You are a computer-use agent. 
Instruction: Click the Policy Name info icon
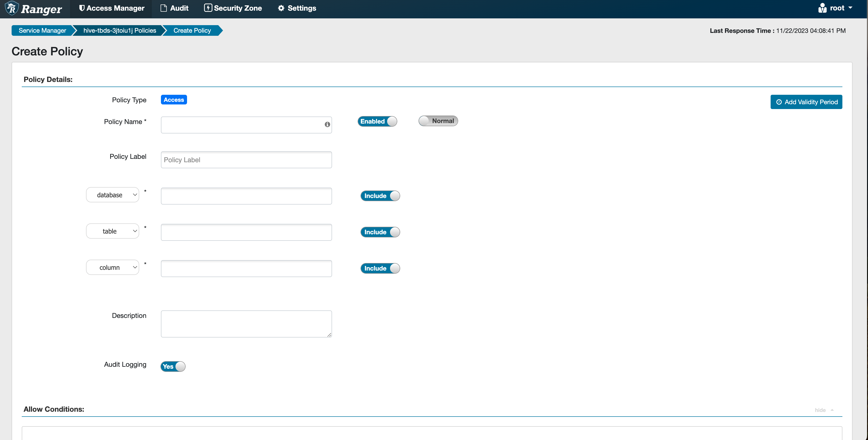pos(327,125)
